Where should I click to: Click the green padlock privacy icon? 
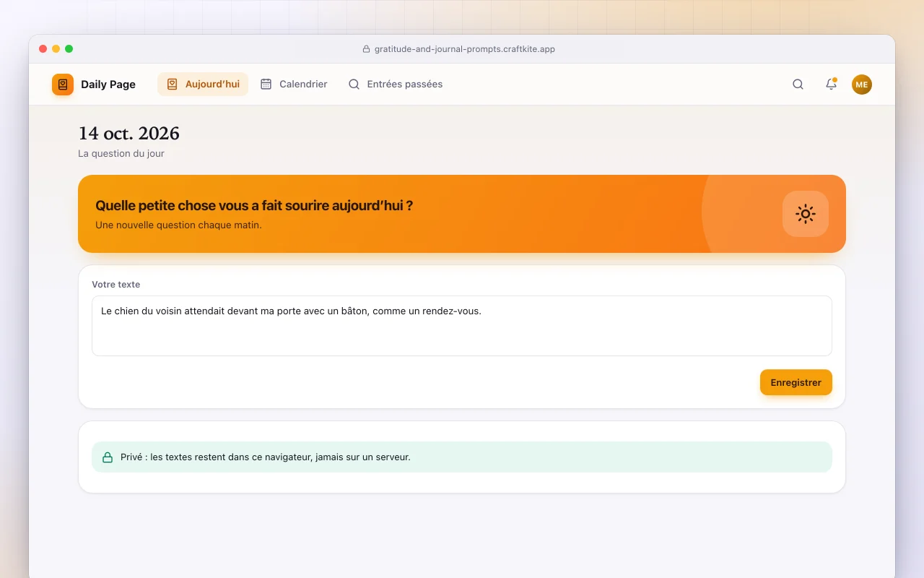108,457
